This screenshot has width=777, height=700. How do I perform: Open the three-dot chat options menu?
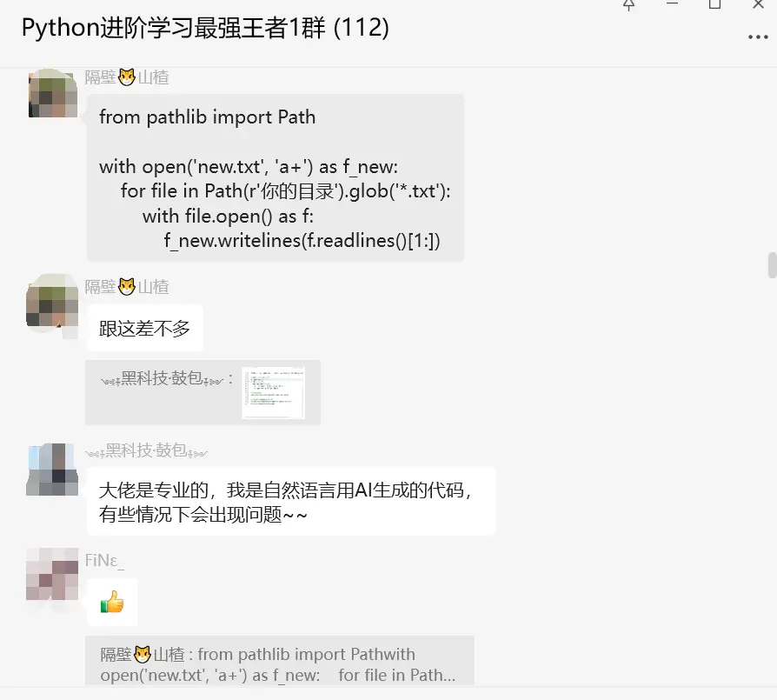click(x=758, y=37)
